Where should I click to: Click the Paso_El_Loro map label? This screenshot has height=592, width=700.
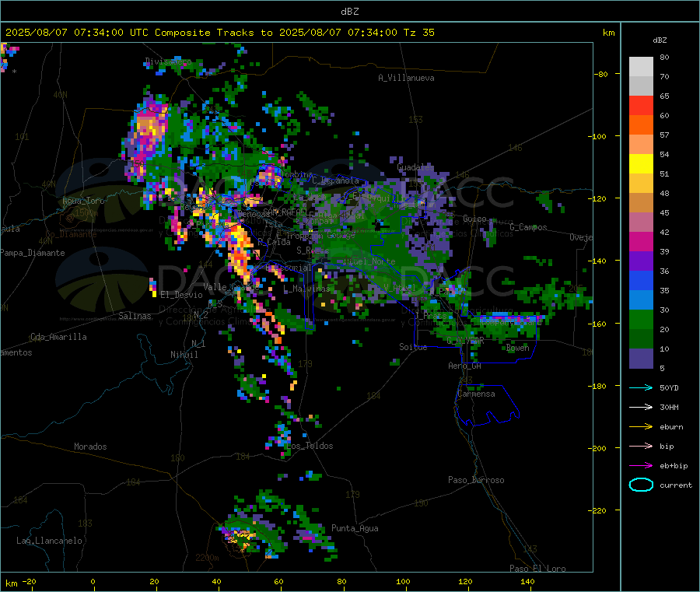[x=538, y=569]
